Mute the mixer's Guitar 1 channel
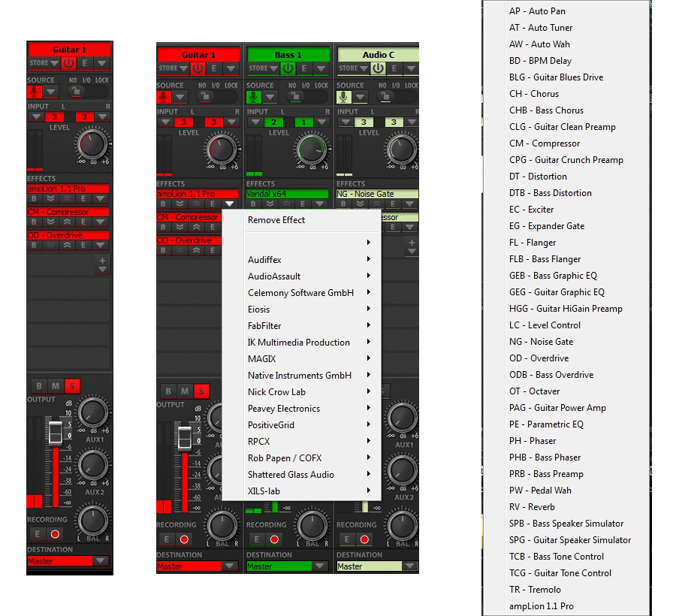Viewport: 676px width, 616px height. pos(185,391)
